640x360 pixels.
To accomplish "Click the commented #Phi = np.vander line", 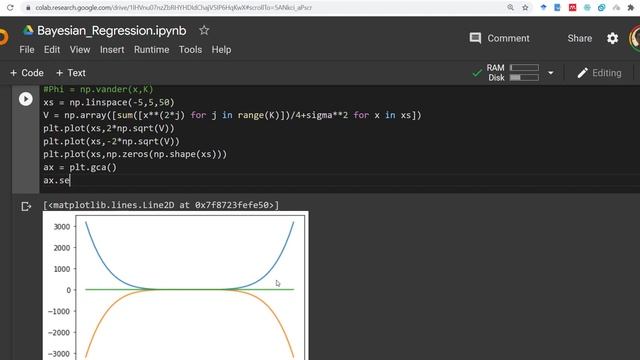I will pos(98,89).
